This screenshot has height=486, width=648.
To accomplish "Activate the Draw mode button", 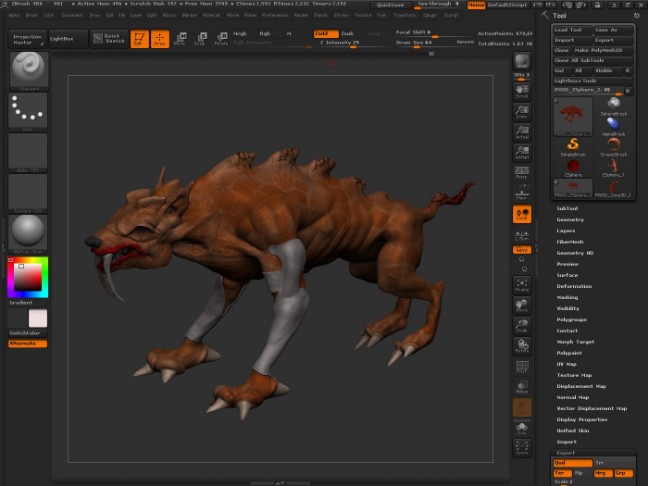I will pyautogui.click(x=160, y=39).
